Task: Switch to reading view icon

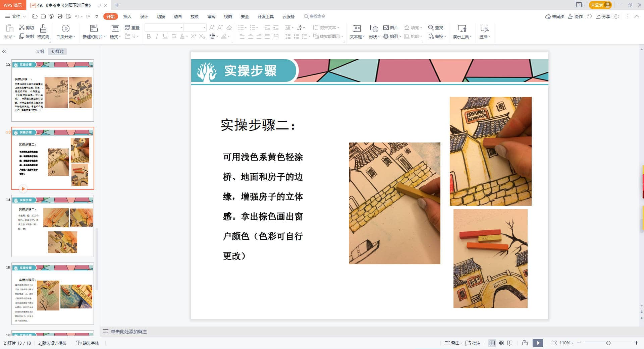Action: [x=510, y=343]
